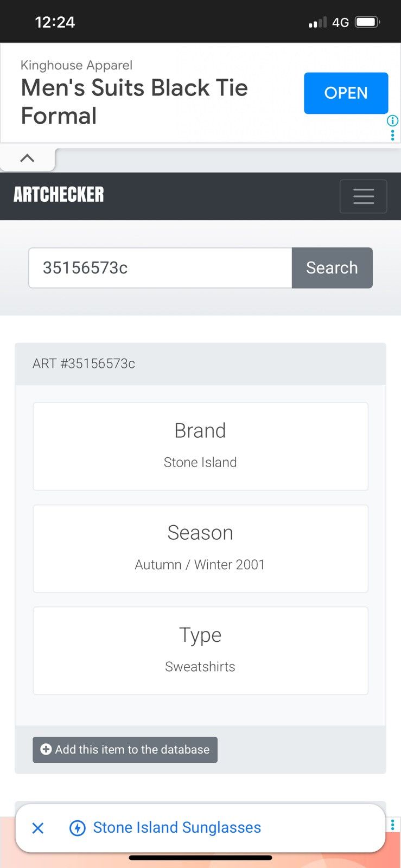Click the plus icon on add item button
Image resolution: width=401 pixels, height=868 pixels.
click(46, 749)
